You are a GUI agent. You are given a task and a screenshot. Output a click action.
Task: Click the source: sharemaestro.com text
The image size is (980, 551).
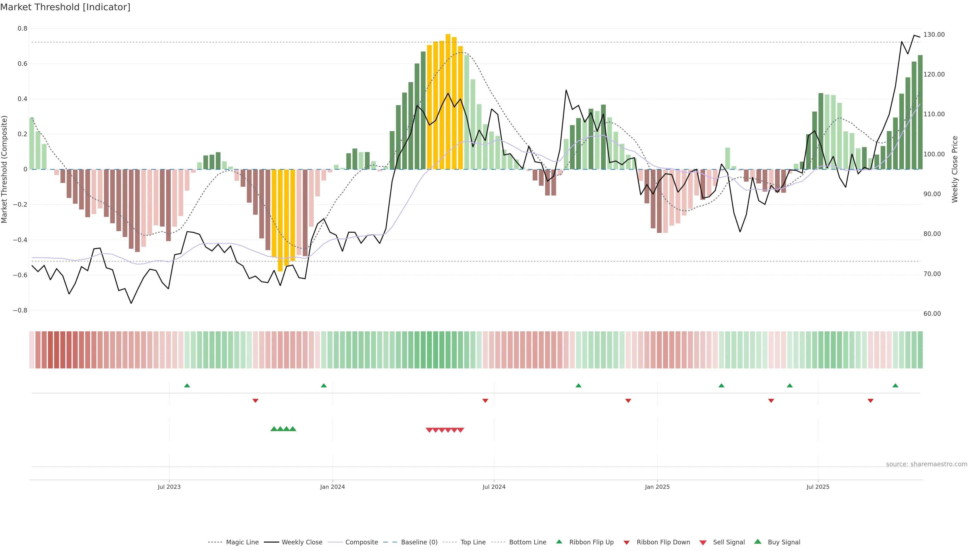click(926, 464)
